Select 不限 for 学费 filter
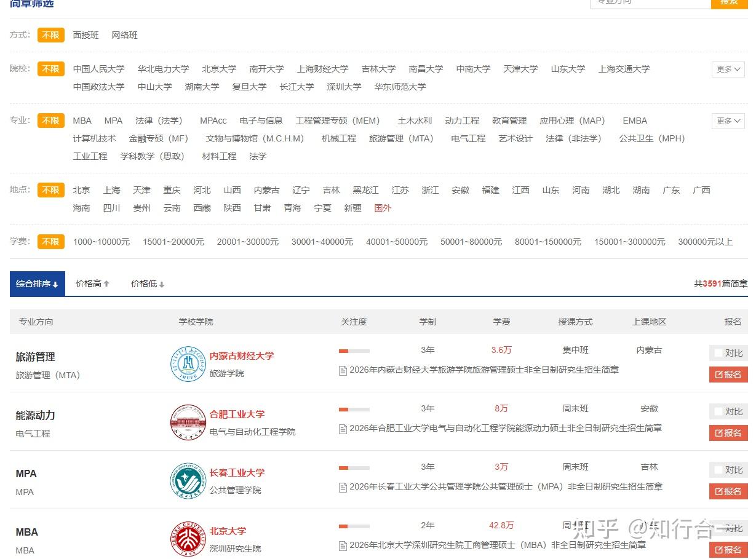This screenshot has width=756, height=559. pos(51,242)
